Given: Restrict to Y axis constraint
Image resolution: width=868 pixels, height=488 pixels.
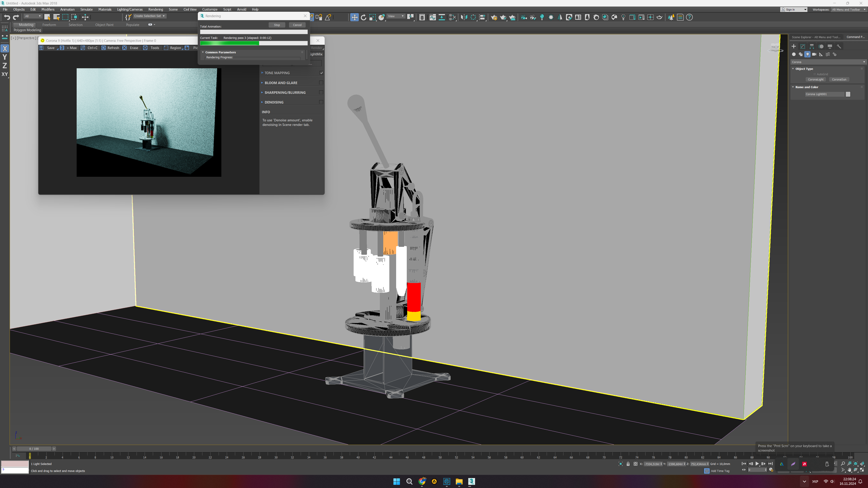Looking at the screenshot, I should (x=5, y=57).
